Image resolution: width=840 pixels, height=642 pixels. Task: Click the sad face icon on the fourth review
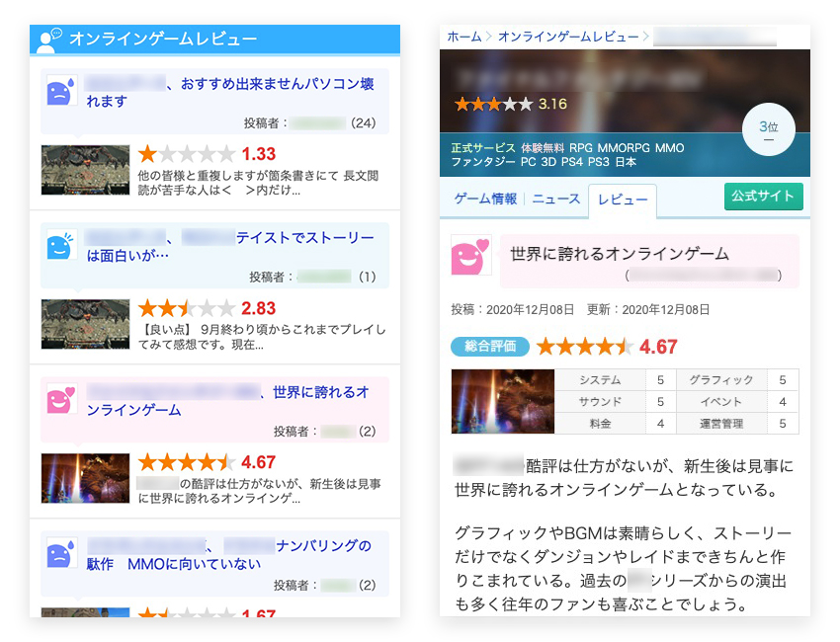61,553
